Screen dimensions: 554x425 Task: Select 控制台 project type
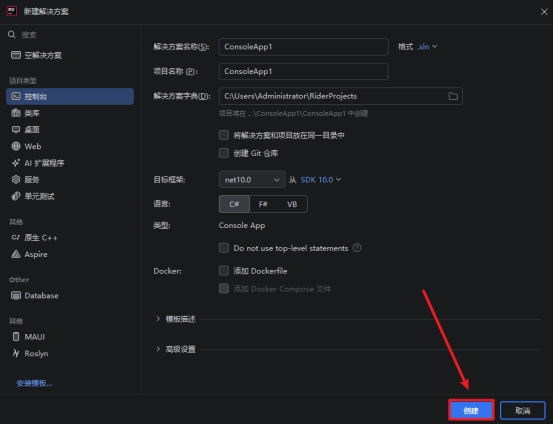(70, 96)
